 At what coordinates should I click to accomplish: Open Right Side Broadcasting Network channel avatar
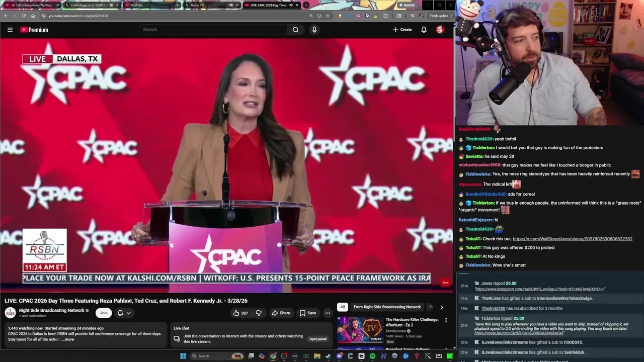pos(10,313)
